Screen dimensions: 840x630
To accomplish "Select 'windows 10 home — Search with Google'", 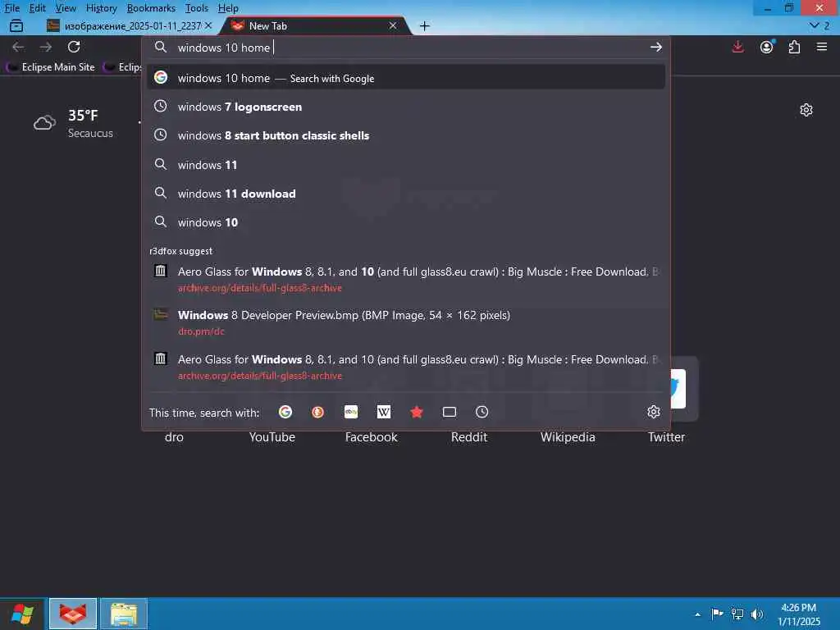I will pyautogui.click(x=406, y=78).
